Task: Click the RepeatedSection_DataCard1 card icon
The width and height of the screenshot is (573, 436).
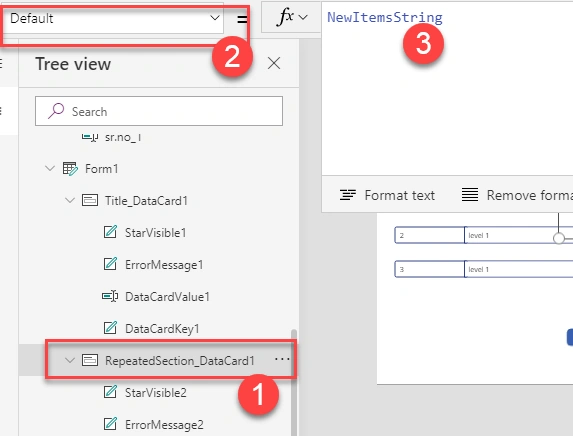Action: click(x=90, y=360)
